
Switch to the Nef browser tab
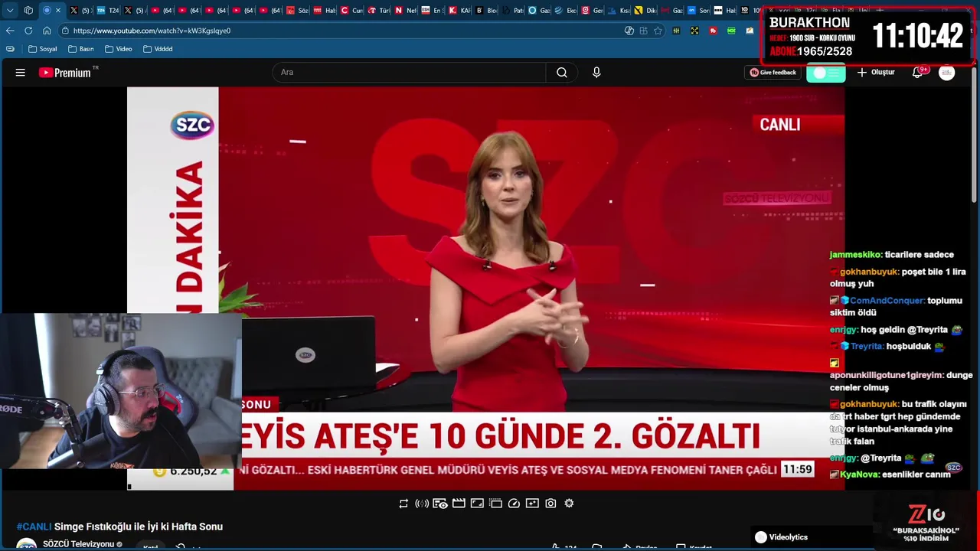pyautogui.click(x=406, y=11)
